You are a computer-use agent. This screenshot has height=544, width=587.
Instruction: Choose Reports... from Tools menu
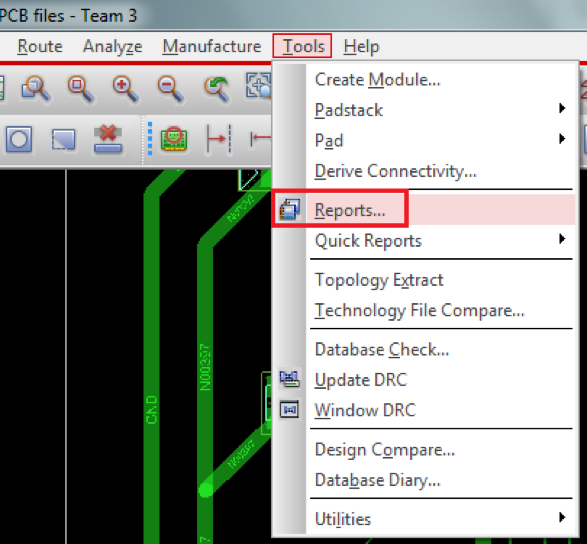click(350, 210)
